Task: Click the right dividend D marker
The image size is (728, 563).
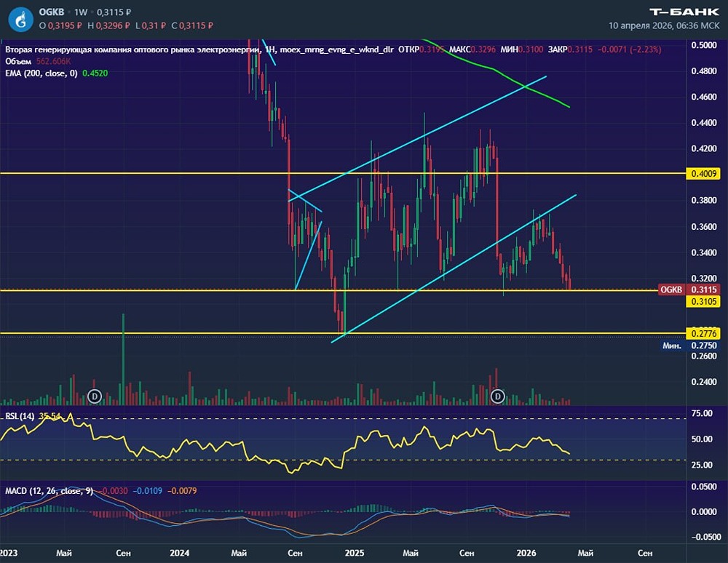Action: 498,396
